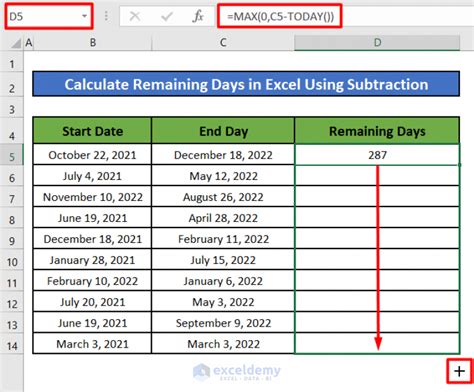Click inside the Name Box showing D5

click(x=43, y=16)
